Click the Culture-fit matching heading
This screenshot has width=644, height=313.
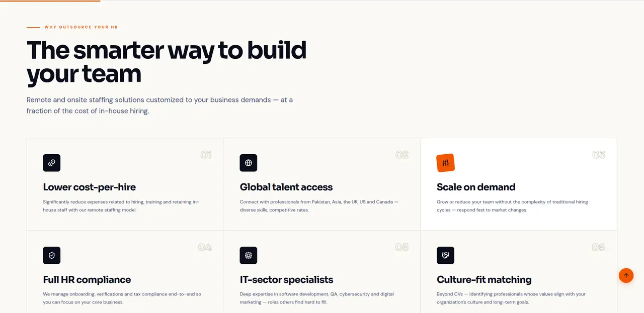pos(484,279)
